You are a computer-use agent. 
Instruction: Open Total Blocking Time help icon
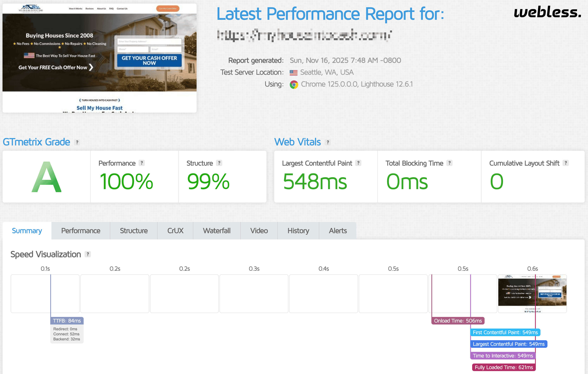(449, 163)
